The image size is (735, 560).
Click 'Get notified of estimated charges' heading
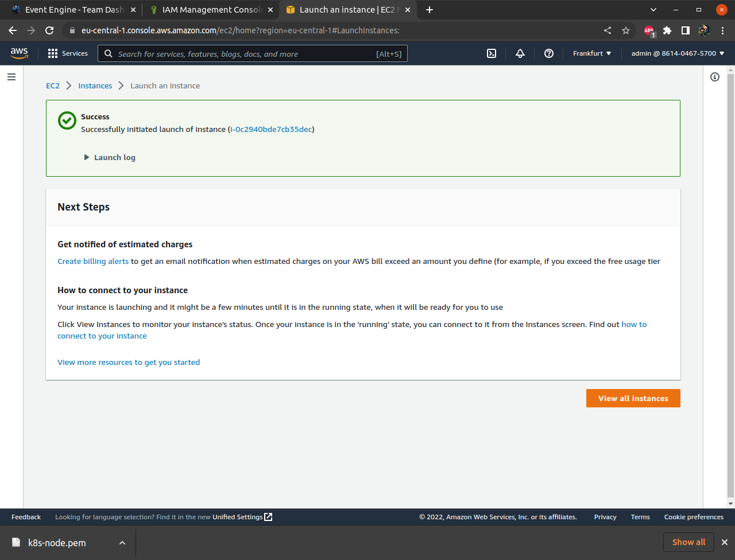[125, 244]
